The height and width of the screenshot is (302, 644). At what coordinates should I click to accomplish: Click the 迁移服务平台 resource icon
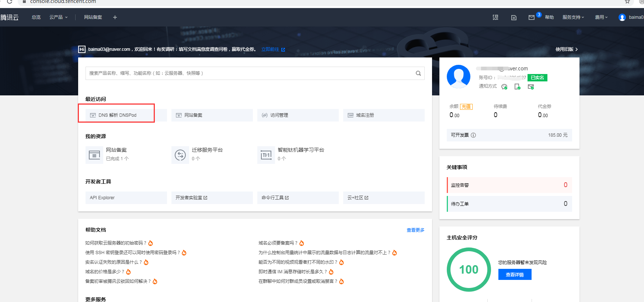180,155
